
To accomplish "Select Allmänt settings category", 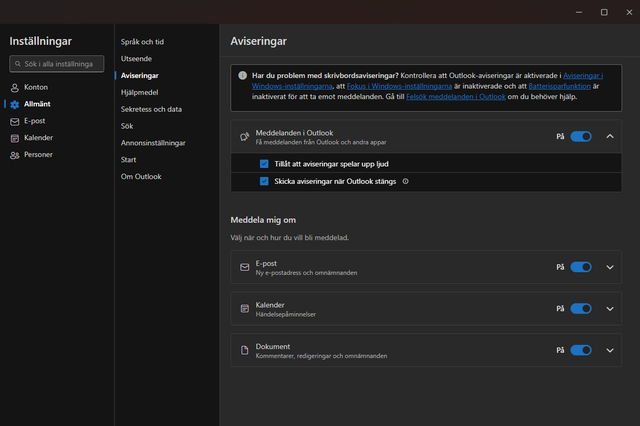I will click(x=37, y=104).
